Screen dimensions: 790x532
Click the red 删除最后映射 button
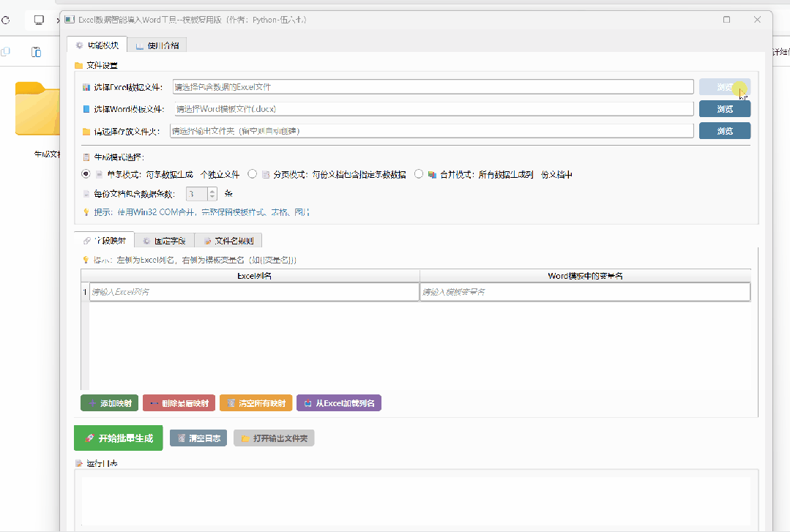click(x=179, y=403)
